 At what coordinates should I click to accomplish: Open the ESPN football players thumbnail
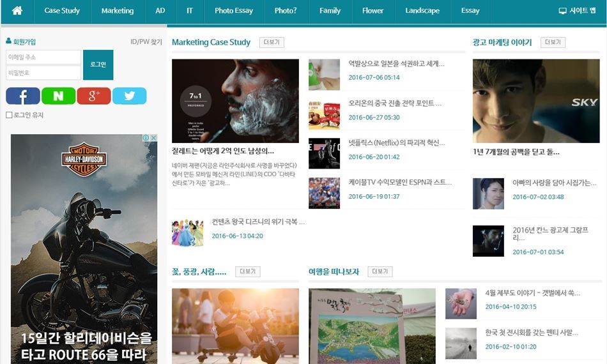point(325,193)
